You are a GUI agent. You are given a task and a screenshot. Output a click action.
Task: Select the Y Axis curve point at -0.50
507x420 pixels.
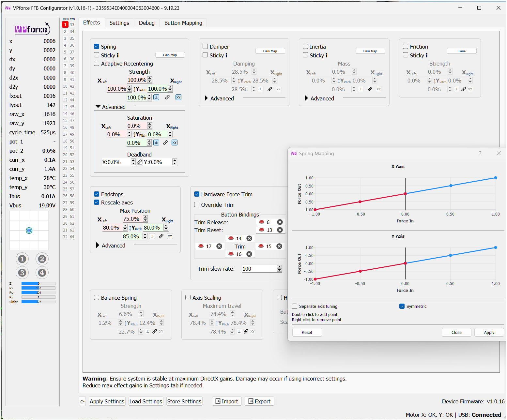[360, 271]
